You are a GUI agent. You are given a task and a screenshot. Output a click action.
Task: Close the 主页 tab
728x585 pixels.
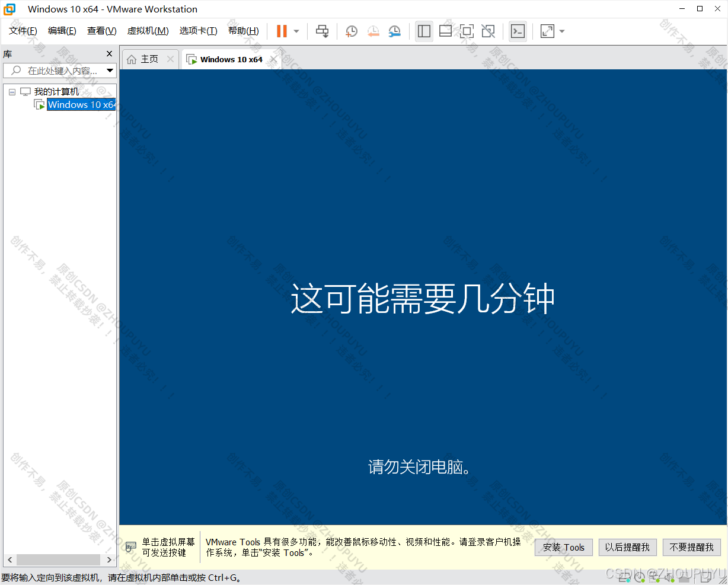click(171, 59)
